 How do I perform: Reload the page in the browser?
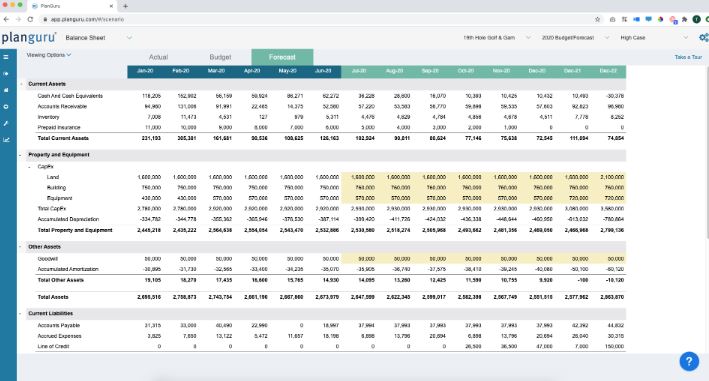(30, 19)
